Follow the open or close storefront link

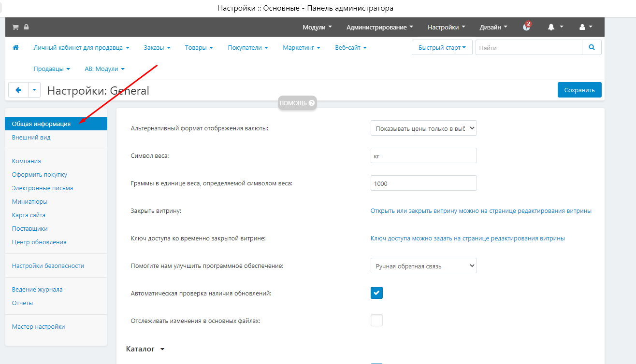click(x=481, y=211)
